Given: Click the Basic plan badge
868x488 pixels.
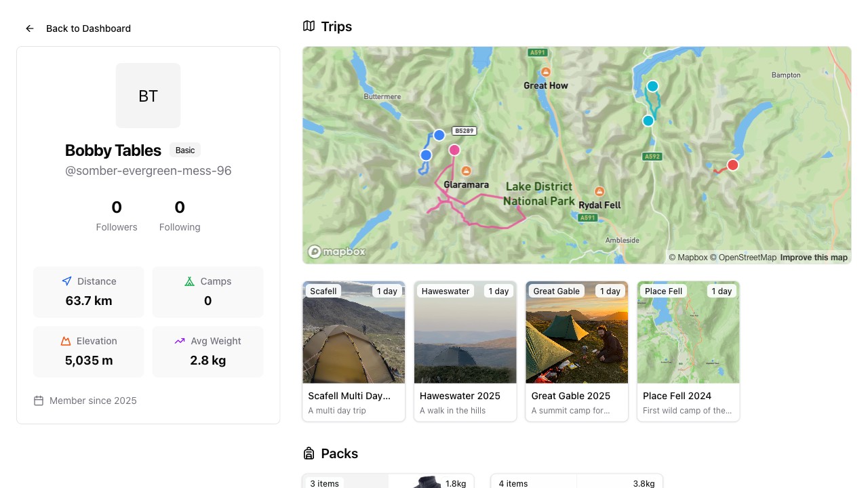Looking at the screenshot, I should coord(185,150).
